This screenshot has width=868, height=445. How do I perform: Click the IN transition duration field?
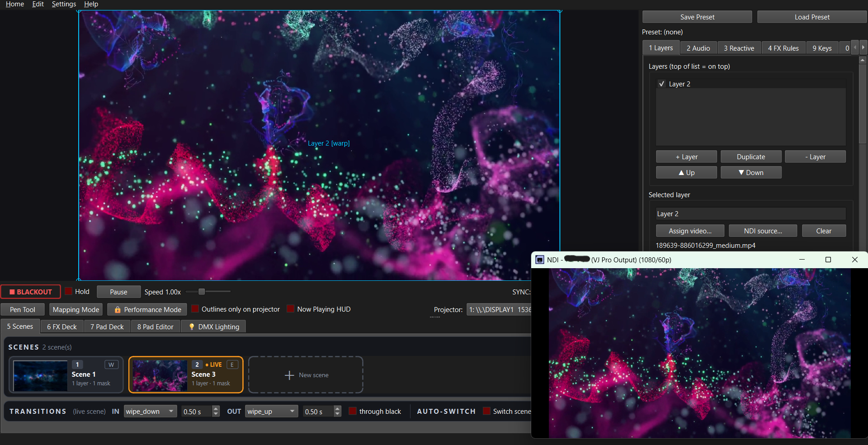tap(196, 411)
